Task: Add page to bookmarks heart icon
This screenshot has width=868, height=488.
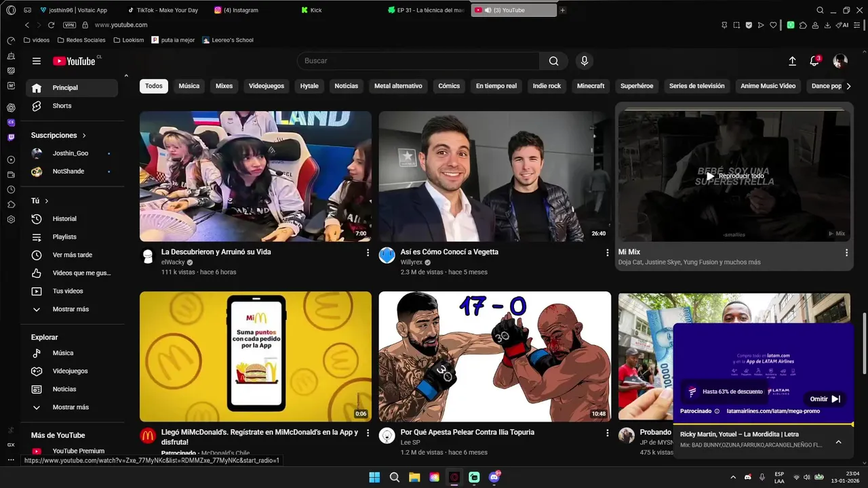Action: pos(773,25)
